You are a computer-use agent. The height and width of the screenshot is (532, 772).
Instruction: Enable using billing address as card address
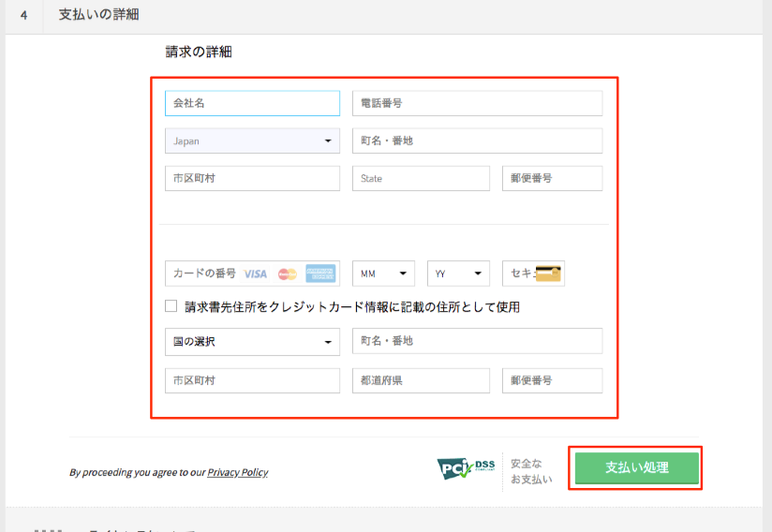pos(171,306)
